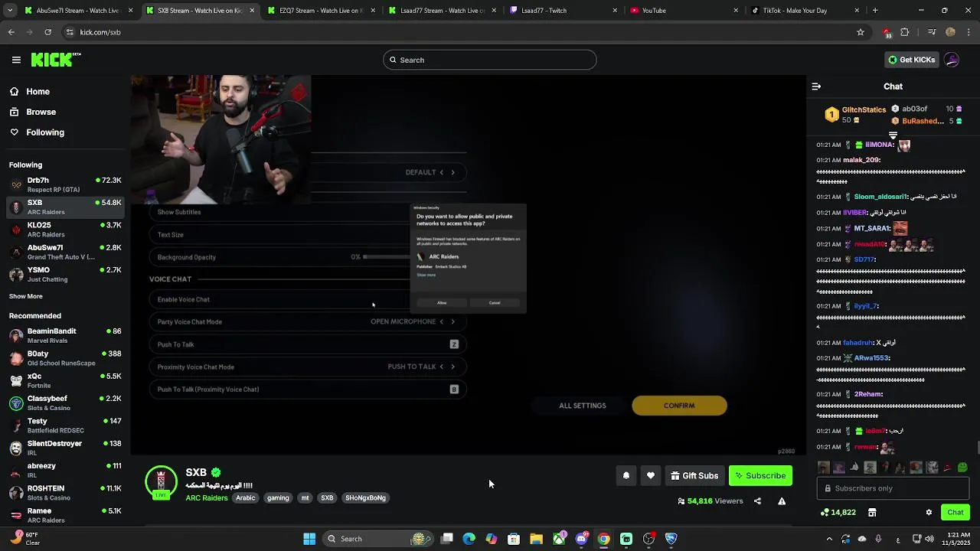Click right chevron of Open Microphone
Viewport: 980px width, 551px height.
452,321
